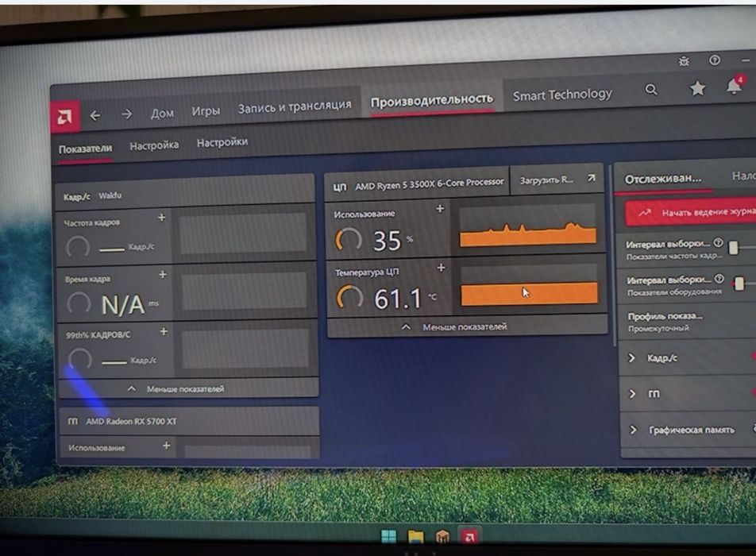
Task: Open favorites star icon
Action: pos(697,88)
